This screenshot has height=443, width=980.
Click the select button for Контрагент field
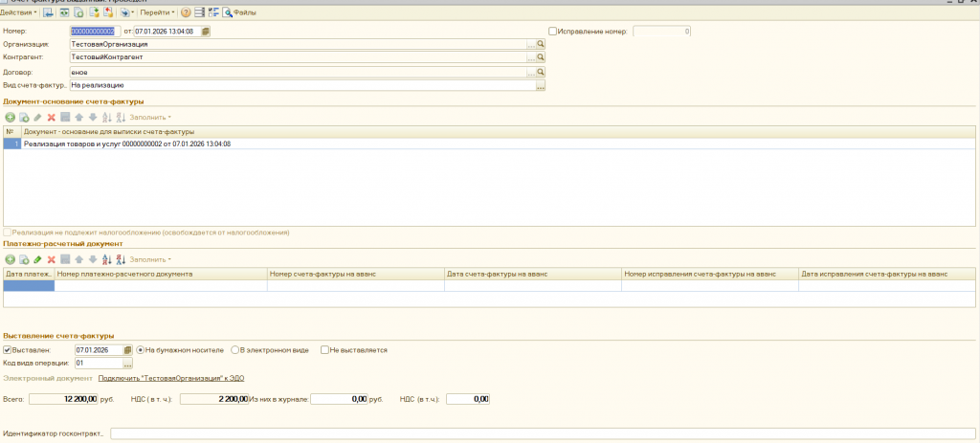point(532,57)
